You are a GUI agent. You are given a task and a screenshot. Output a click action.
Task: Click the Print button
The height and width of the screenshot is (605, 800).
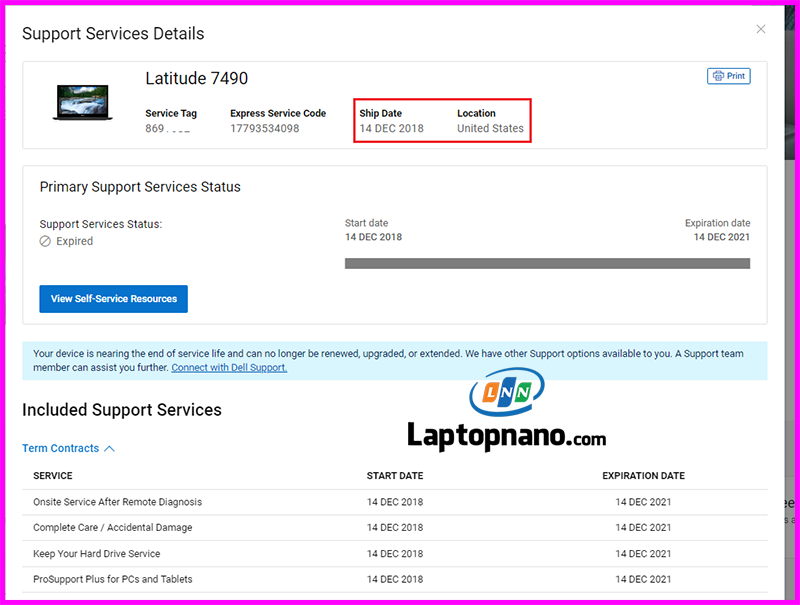click(x=728, y=76)
